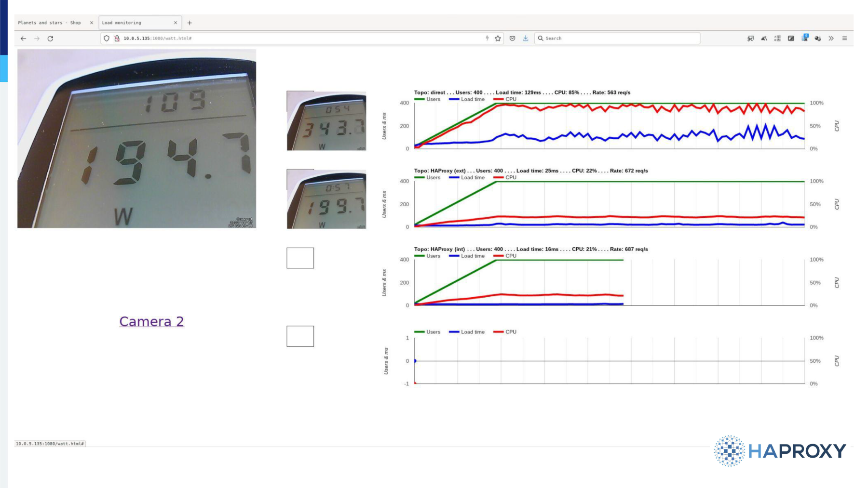The image size is (868, 488).
Task: Click Load time legend in direct chart
Action: click(x=467, y=99)
